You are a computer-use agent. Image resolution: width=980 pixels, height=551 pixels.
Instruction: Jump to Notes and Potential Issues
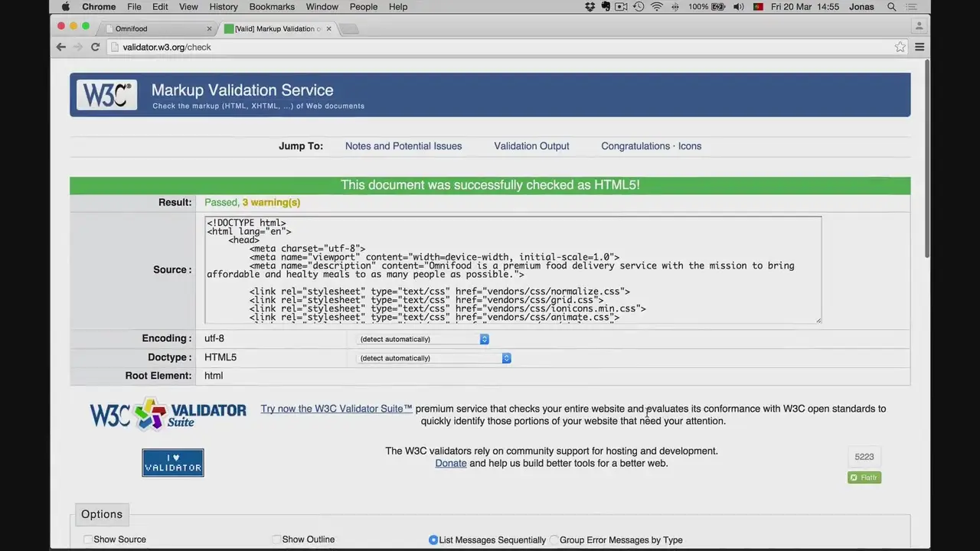pos(403,146)
